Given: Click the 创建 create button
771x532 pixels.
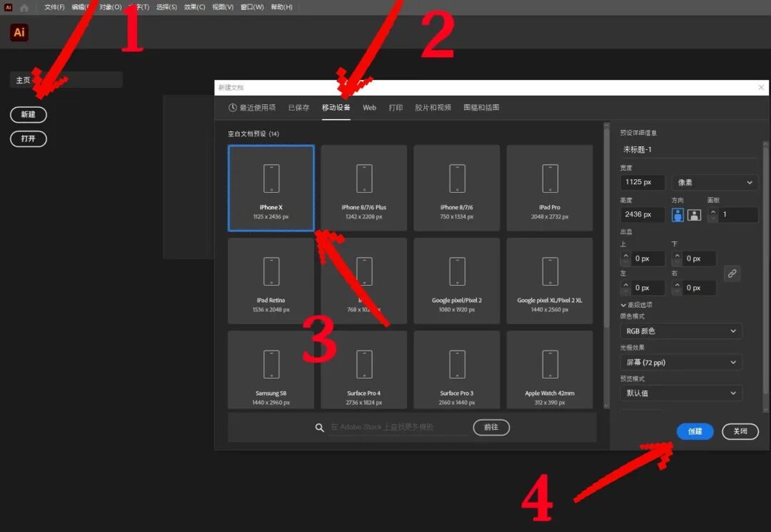Looking at the screenshot, I should click(x=695, y=431).
